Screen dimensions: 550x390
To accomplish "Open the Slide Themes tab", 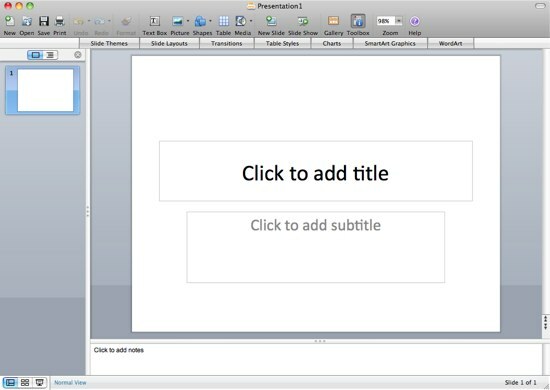I will (109, 43).
